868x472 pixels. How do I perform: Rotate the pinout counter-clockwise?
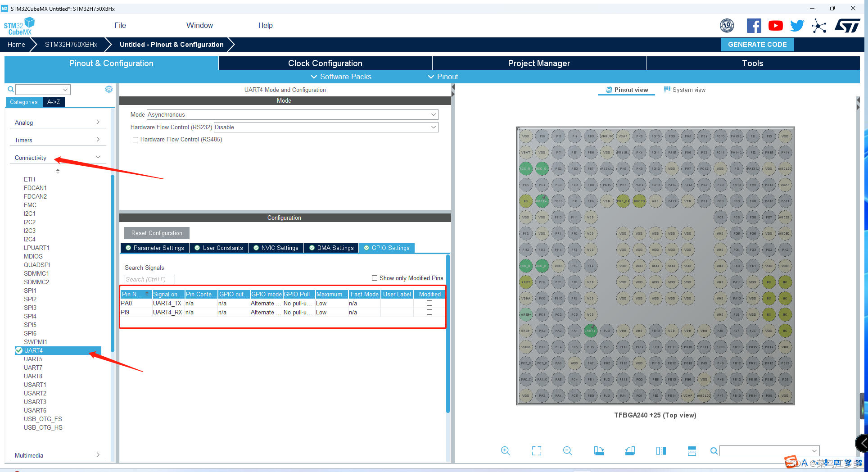630,451
